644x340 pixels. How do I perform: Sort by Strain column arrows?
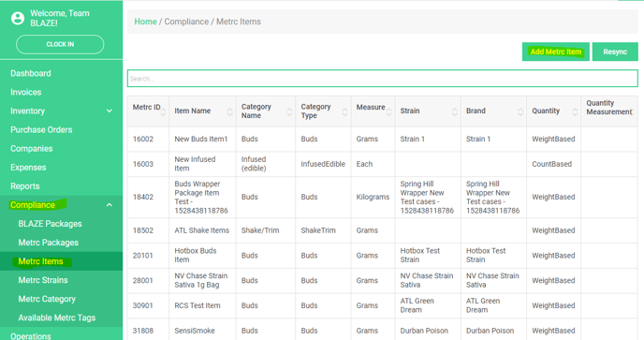[x=455, y=111]
